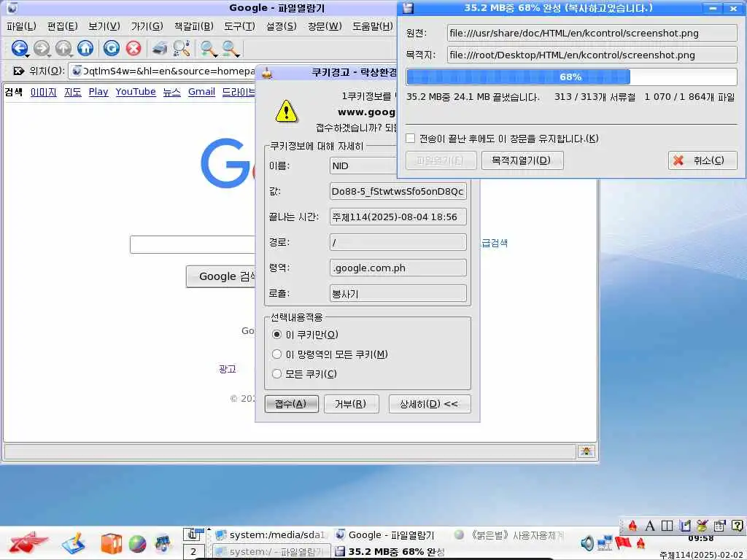Screen dimensions: 747x560
Task: Reject the cookie with 거부(R) button
Action: (x=351, y=404)
